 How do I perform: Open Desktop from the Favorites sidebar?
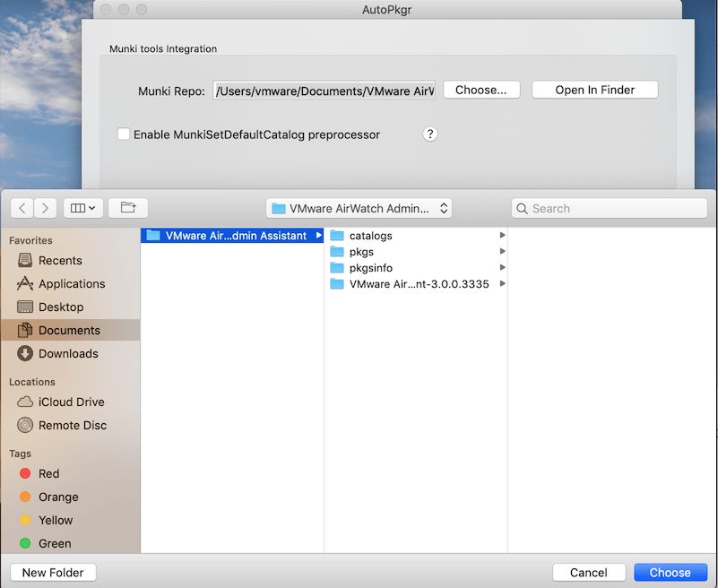pyautogui.click(x=61, y=307)
